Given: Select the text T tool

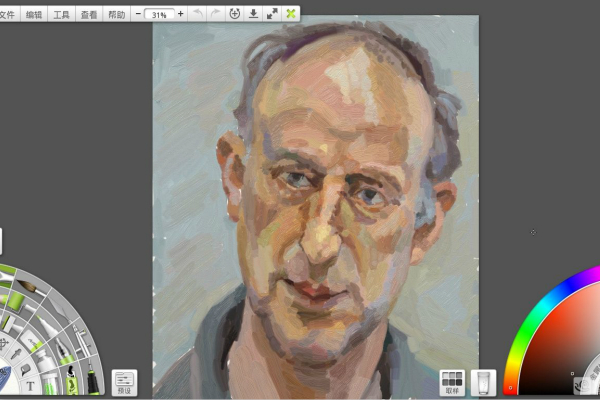Looking at the screenshot, I should click(x=30, y=386).
